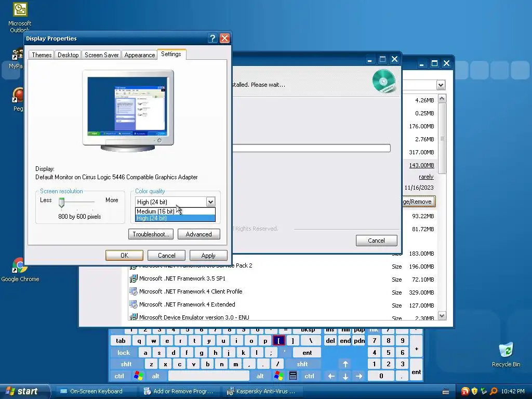Click the keyboard icon in system tray
Viewport: 532px width, 399px height.
click(446, 392)
